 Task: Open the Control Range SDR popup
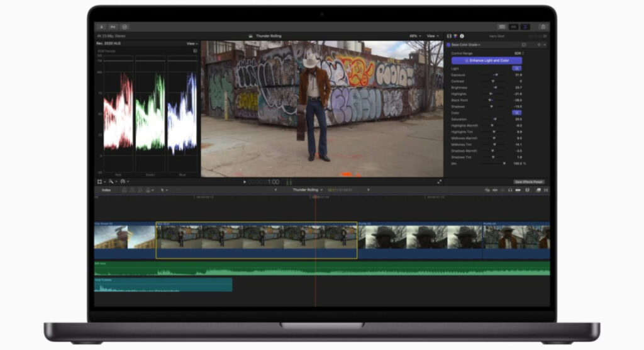point(519,54)
